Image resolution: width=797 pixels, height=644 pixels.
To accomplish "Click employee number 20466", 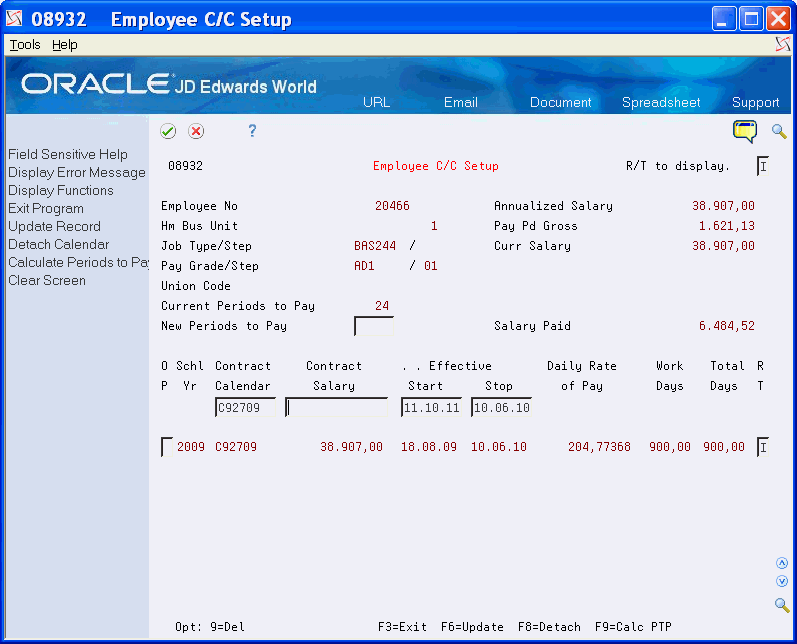I will (392, 206).
